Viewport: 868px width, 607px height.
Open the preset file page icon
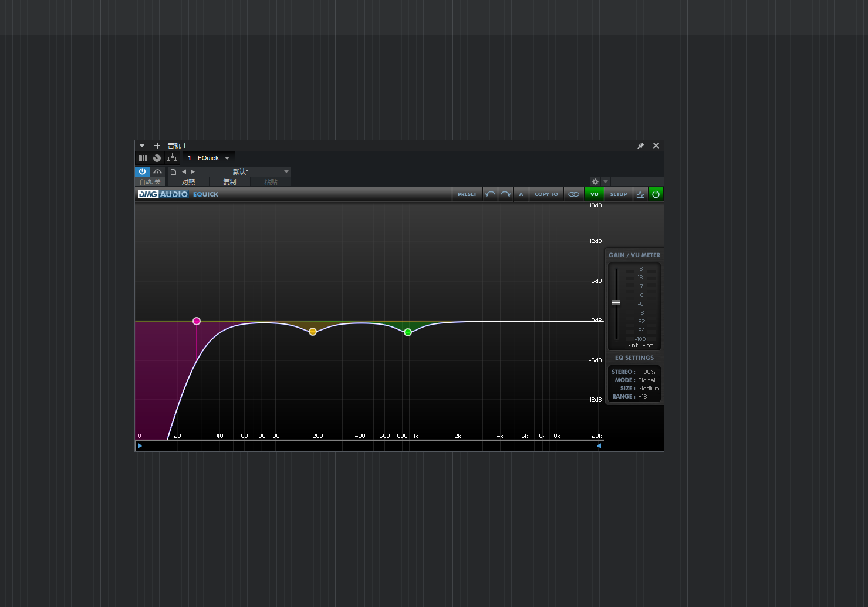[x=173, y=172]
